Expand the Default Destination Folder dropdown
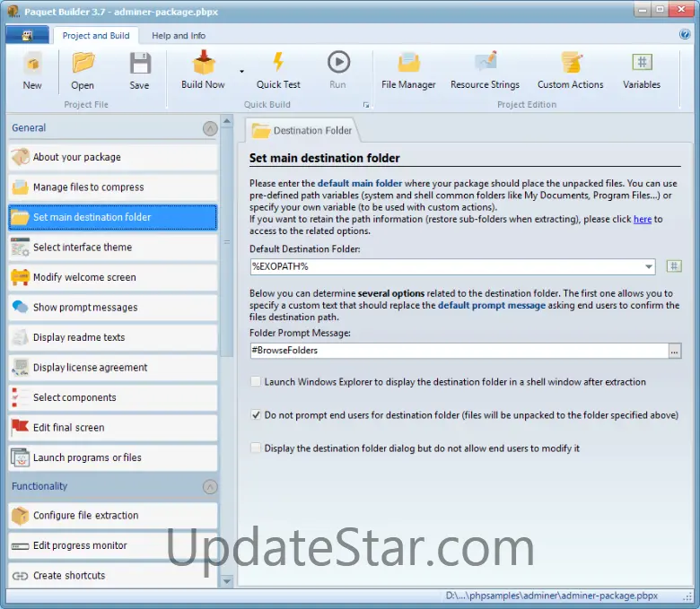Viewport: 700px width, 609px height. coord(648,266)
